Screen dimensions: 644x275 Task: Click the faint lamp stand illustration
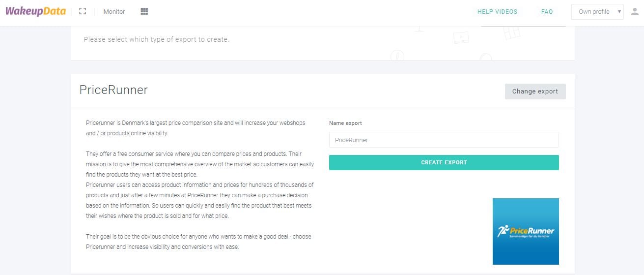pyautogui.click(x=419, y=30)
